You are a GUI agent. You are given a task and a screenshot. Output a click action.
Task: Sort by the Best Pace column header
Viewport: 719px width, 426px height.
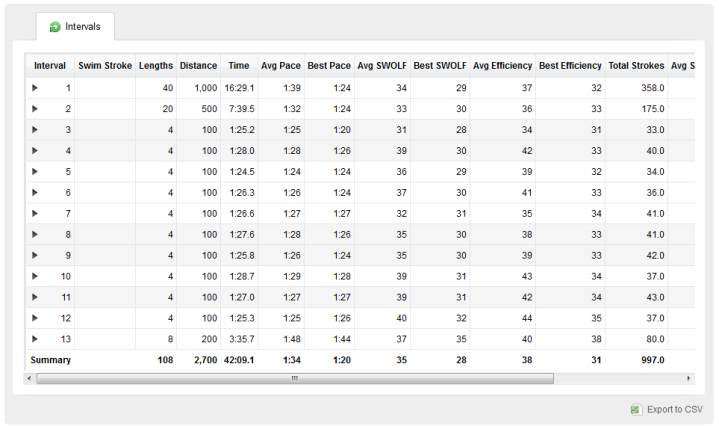[x=329, y=66]
